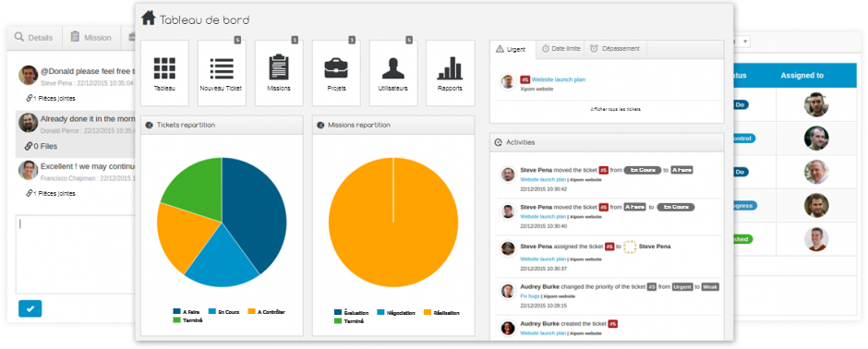Click the badge 5 on Utilisateurs tile
Viewport: 868px width, 349px height.
[409, 40]
